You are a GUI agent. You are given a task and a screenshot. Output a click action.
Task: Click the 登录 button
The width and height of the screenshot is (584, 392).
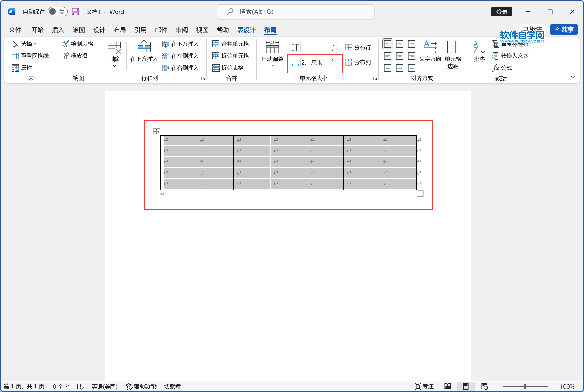[x=502, y=11]
